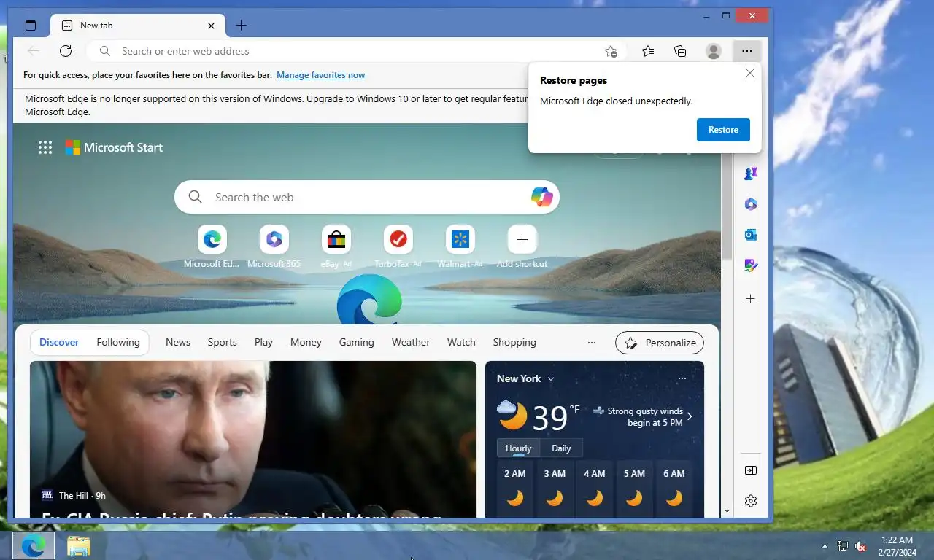Open the Play category
The image size is (934, 560).
pyautogui.click(x=263, y=342)
